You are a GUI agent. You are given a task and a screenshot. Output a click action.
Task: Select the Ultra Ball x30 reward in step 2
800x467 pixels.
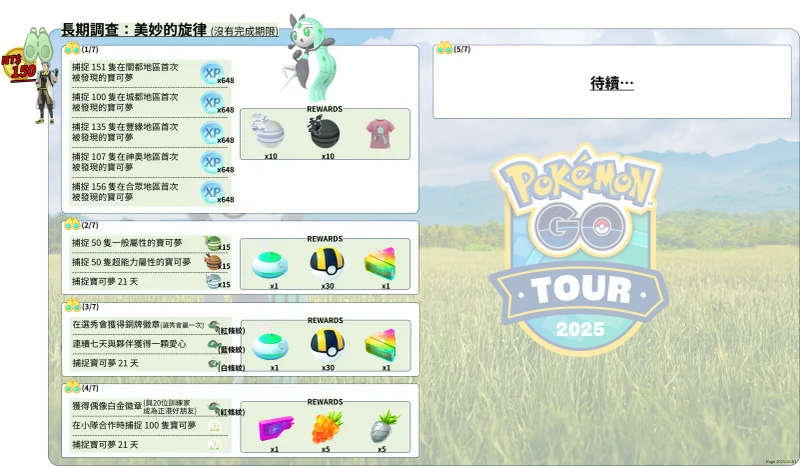point(327,263)
